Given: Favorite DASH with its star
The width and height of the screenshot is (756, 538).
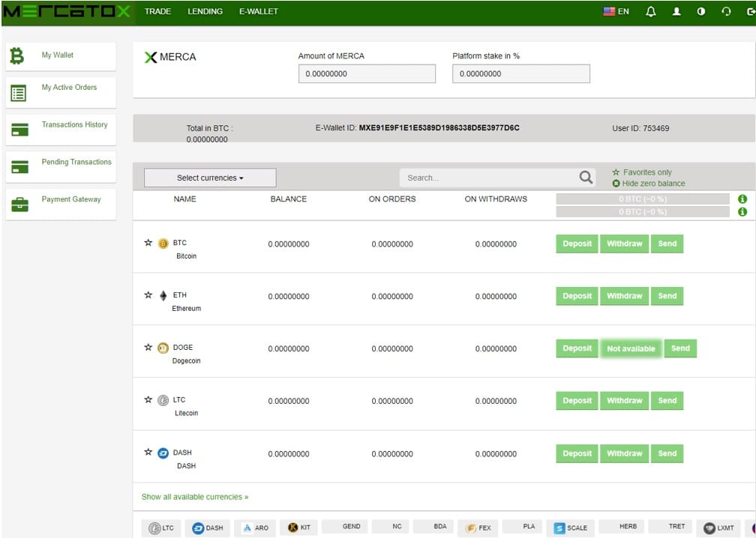Looking at the screenshot, I should click(x=148, y=453).
